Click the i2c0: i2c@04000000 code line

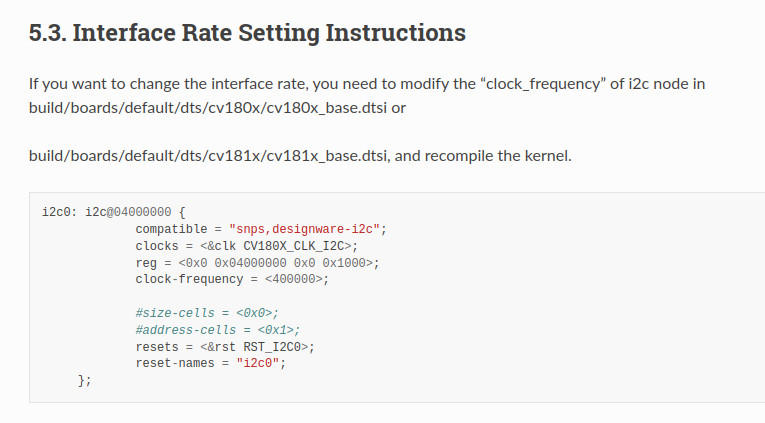click(114, 212)
